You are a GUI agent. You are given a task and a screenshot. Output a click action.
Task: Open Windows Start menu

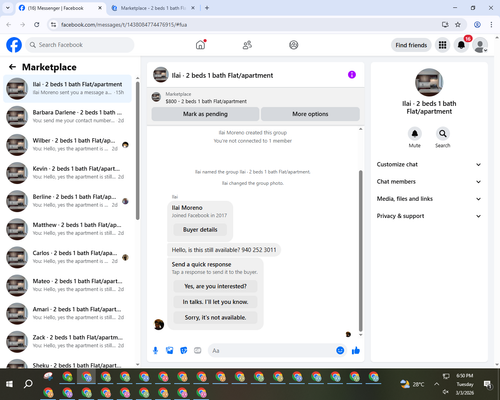[x=9, y=384]
